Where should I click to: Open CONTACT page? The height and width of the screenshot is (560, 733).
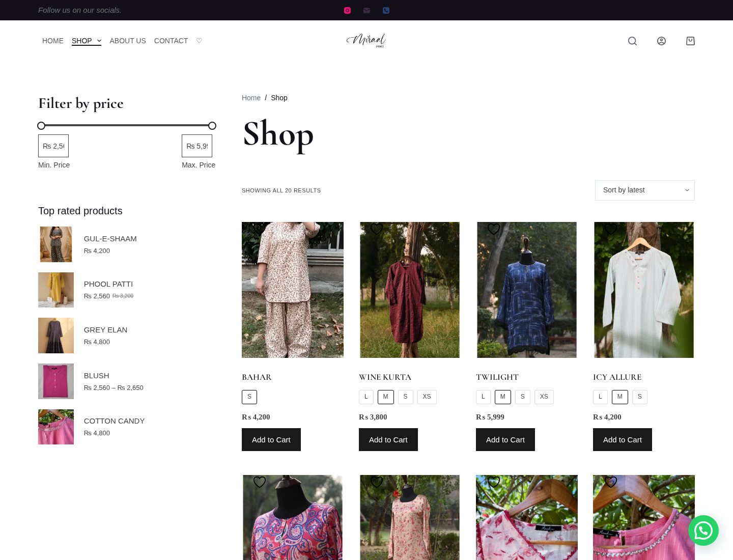pos(171,41)
